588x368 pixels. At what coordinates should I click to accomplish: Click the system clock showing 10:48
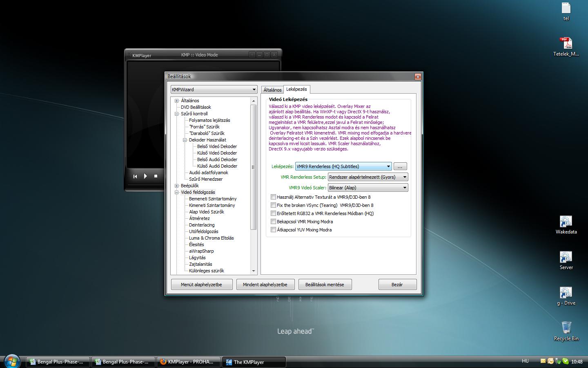pos(577,361)
